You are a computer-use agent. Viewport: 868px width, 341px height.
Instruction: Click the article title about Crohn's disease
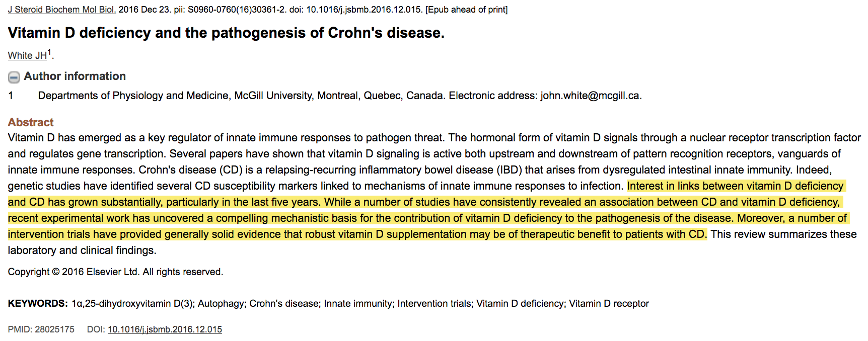point(226,33)
